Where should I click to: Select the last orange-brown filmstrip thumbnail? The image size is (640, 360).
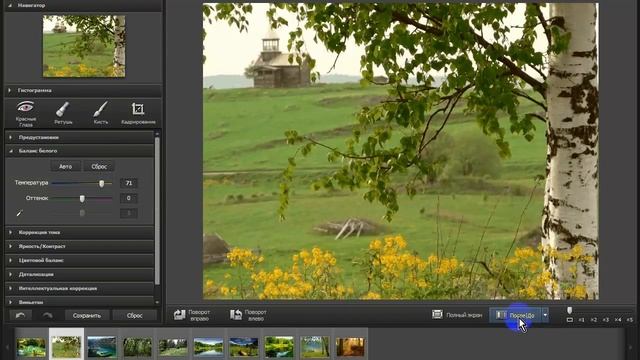(350, 347)
